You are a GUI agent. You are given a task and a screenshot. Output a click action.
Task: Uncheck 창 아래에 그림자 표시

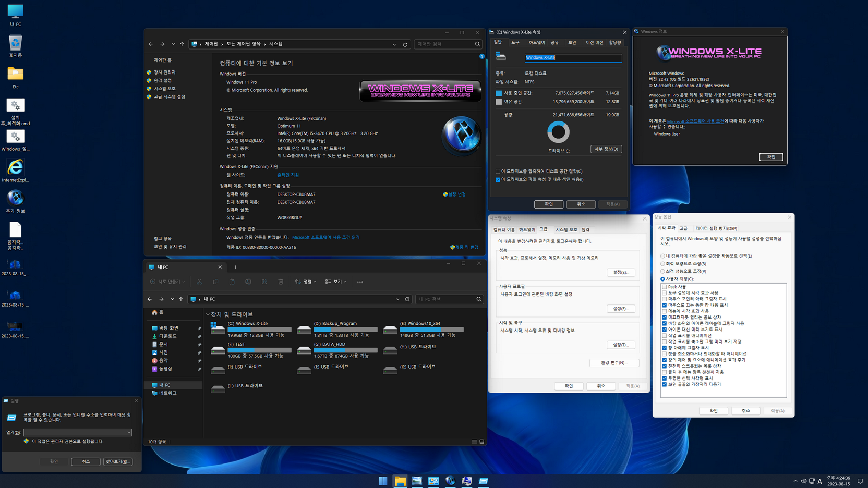click(664, 348)
